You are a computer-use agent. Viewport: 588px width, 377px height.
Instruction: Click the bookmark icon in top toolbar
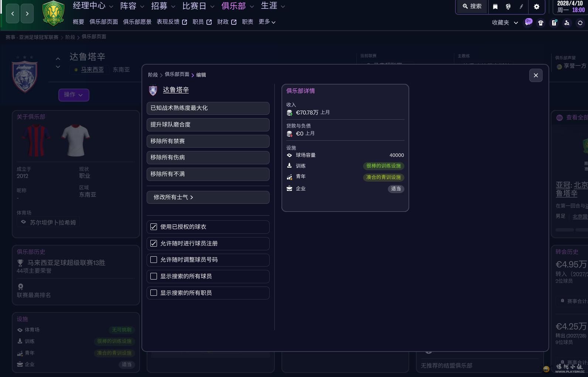pos(495,7)
